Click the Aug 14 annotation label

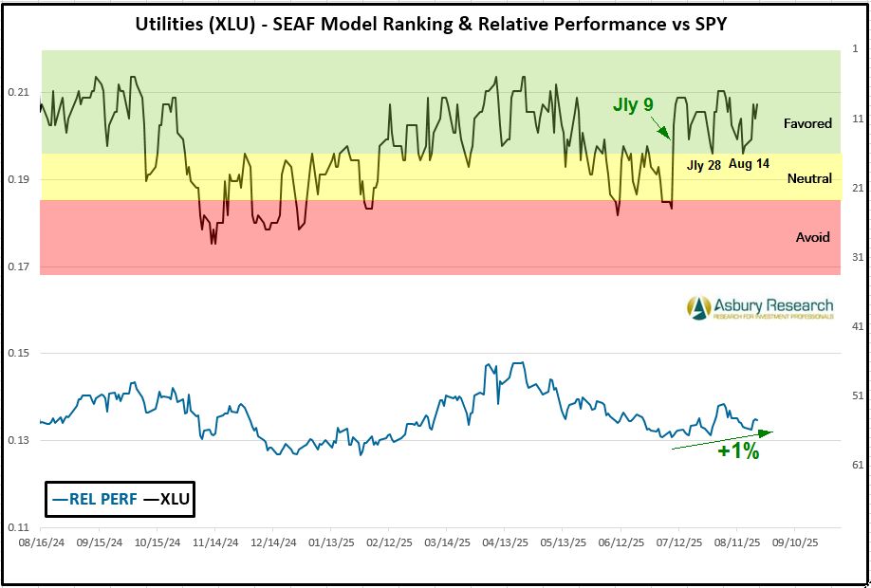point(750,164)
